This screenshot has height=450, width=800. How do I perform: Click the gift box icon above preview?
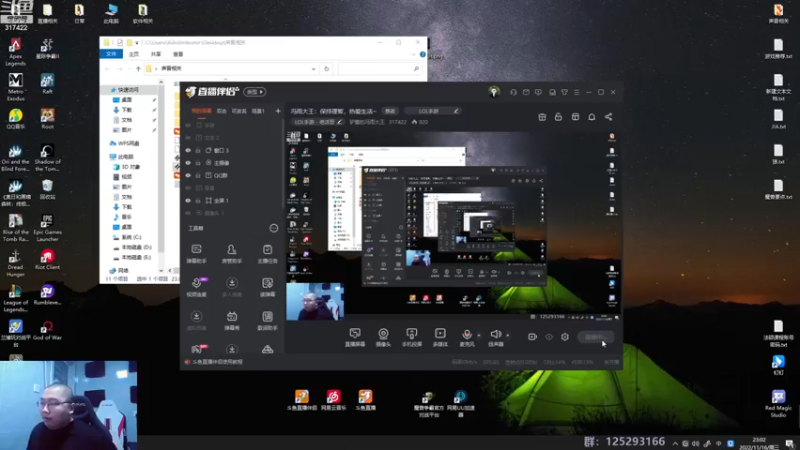(x=542, y=117)
